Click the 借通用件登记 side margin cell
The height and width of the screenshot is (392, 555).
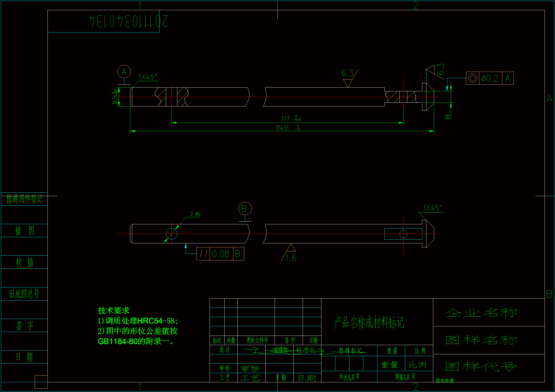pyautogui.click(x=24, y=199)
